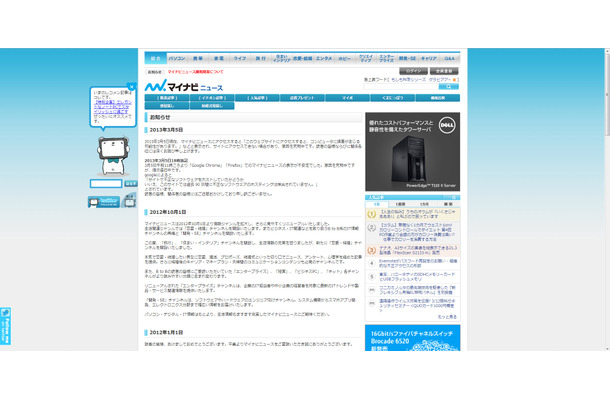Click the rank 3 medal icon

(372, 250)
